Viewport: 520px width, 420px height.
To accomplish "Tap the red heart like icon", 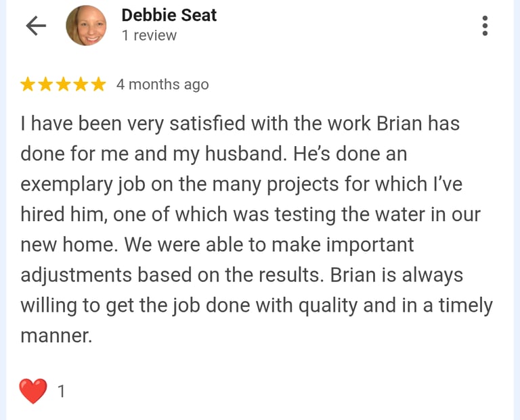I will [x=32, y=391].
